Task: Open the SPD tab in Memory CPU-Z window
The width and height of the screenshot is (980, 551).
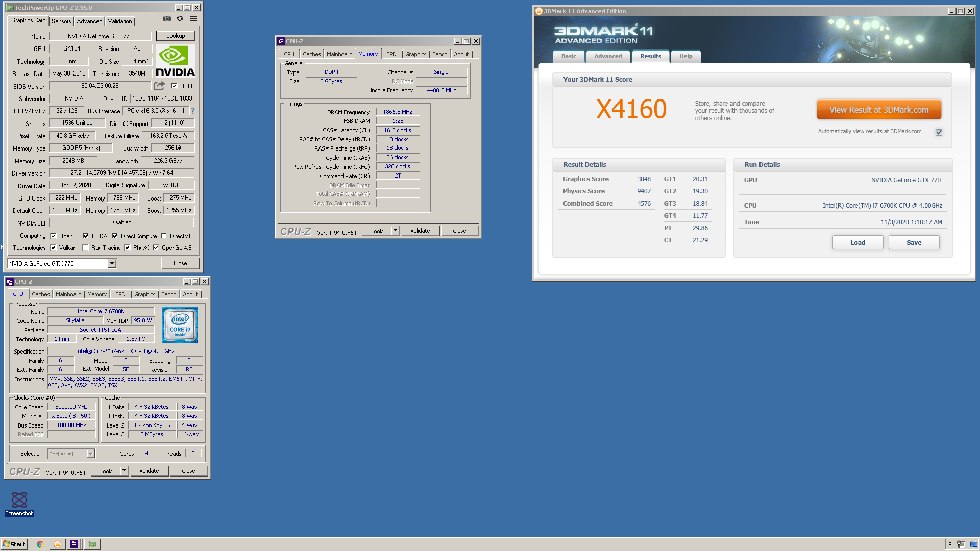Action: tap(391, 54)
